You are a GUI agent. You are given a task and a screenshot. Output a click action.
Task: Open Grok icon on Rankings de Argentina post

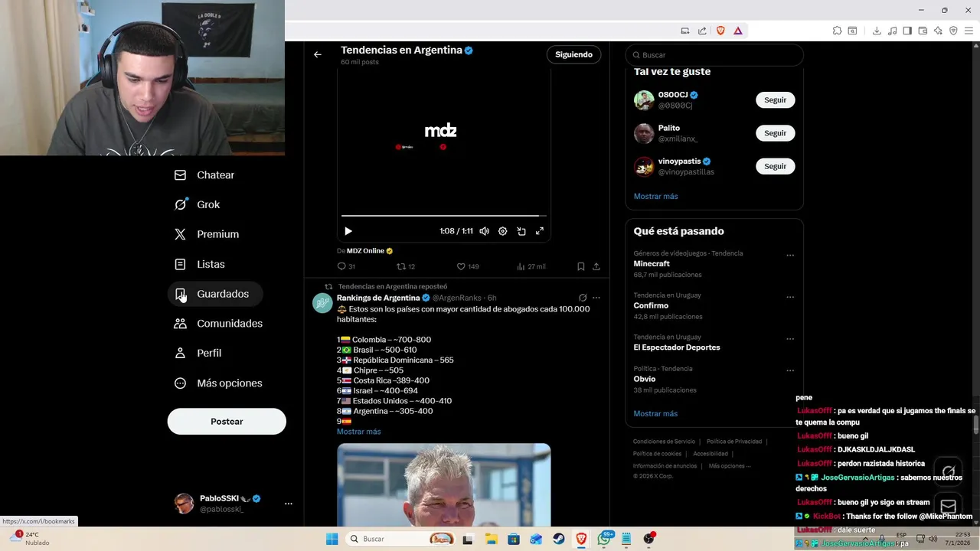583,298
